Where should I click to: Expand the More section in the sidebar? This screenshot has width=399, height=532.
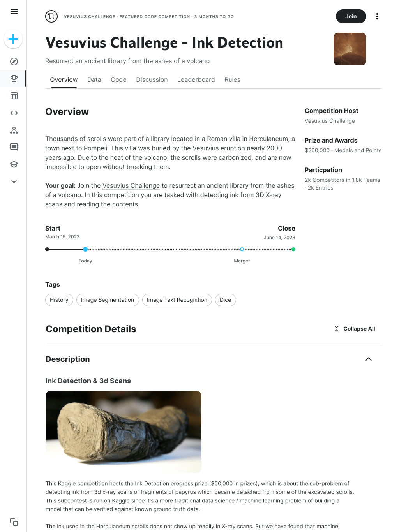[14, 181]
